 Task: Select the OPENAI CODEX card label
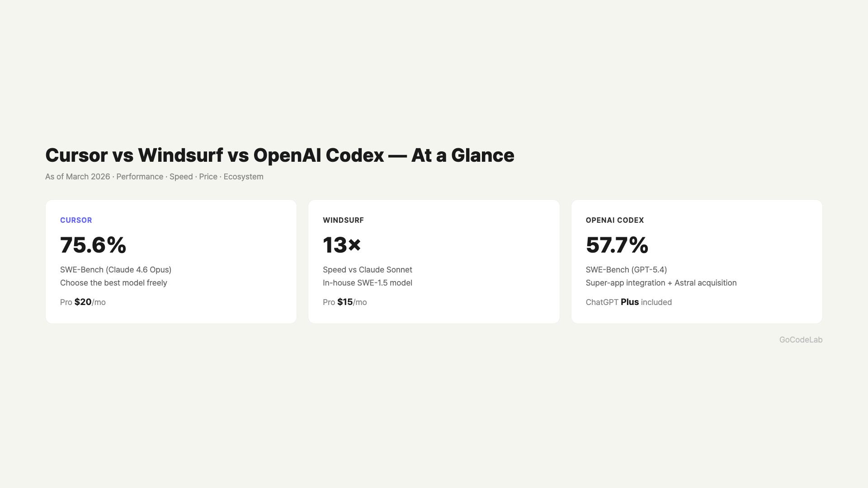[x=614, y=220]
